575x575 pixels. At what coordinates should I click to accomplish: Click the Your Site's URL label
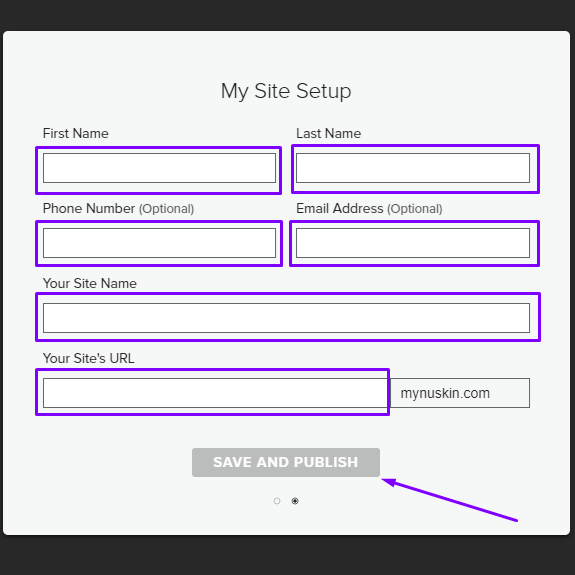pos(89,358)
